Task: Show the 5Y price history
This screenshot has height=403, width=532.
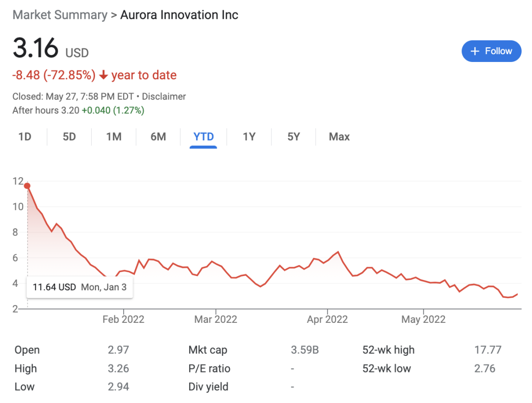Action: coord(294,137)
